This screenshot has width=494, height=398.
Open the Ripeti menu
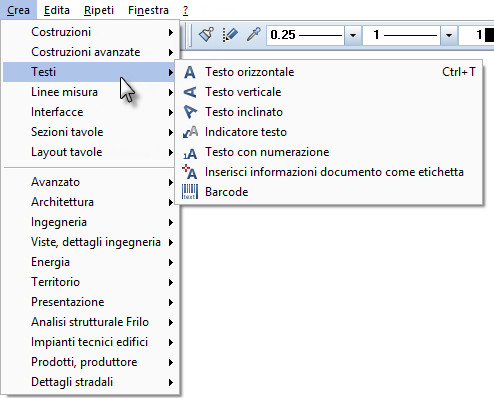coord(99,10)
